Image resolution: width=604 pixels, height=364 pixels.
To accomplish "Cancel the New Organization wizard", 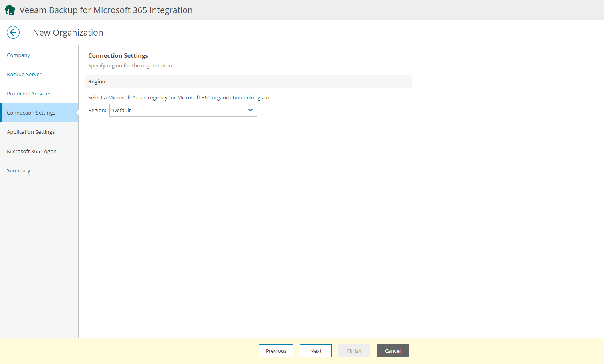I will click(x=393, y=351).
